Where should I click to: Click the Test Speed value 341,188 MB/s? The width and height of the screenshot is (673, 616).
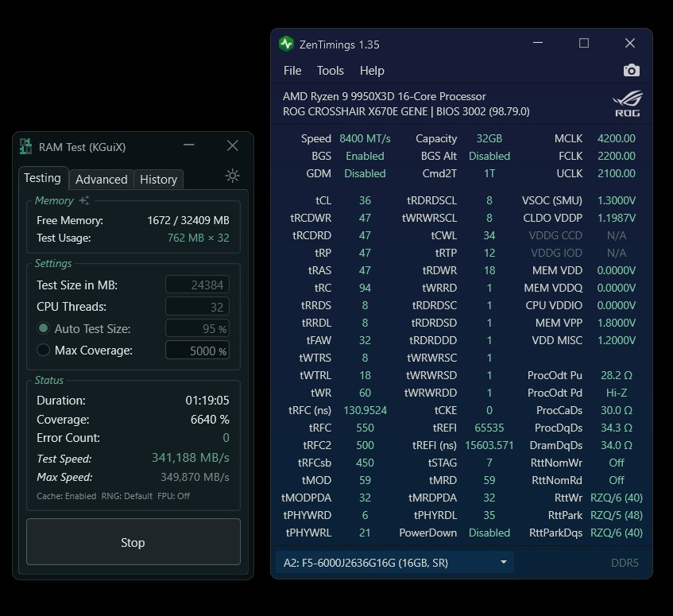[190, 458]
